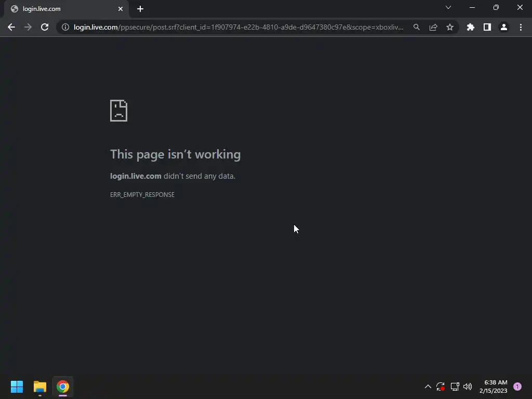Click the ERR_EMPTY_RESPONSE error code text
The height and width of the screenshot is (399, 532).
[142, 195]
